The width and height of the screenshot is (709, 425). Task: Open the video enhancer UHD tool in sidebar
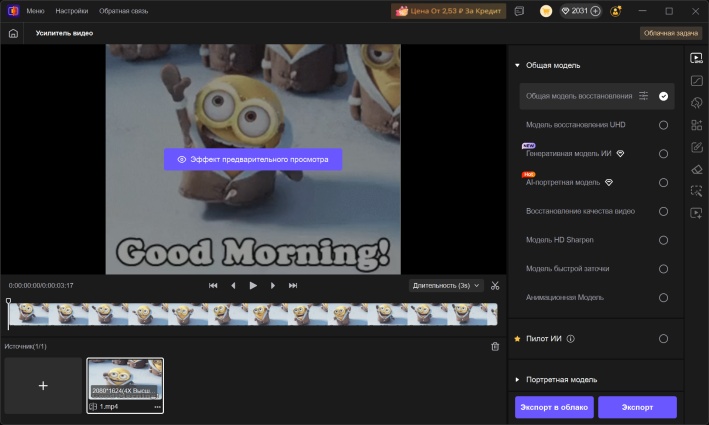(696, 58)
